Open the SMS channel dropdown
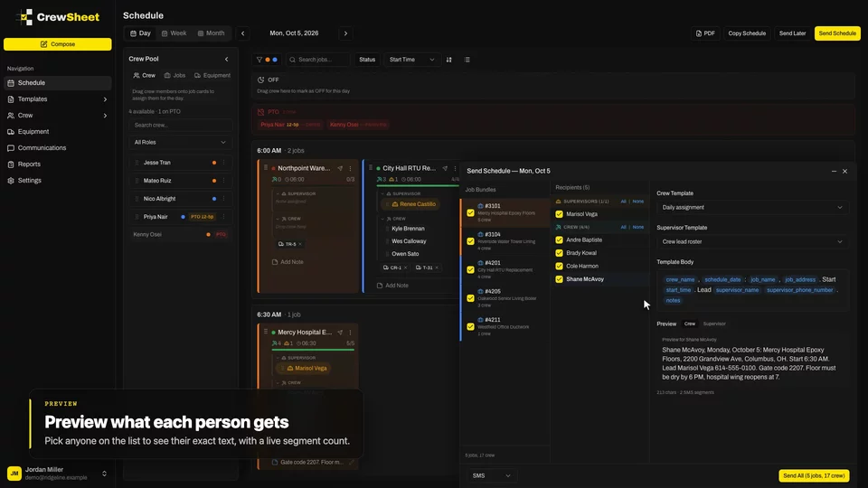This screenshot has height=488, width=868. [x=492, y=476]
